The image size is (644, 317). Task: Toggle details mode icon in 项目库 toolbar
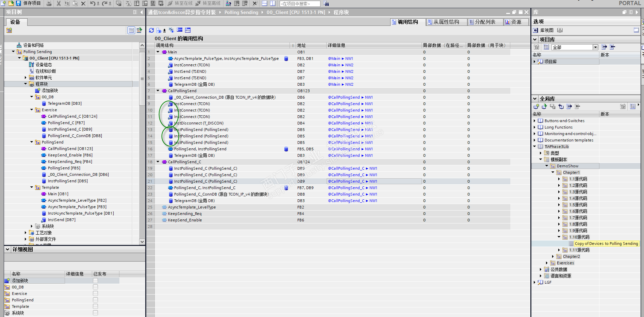(x=546, y=47)
